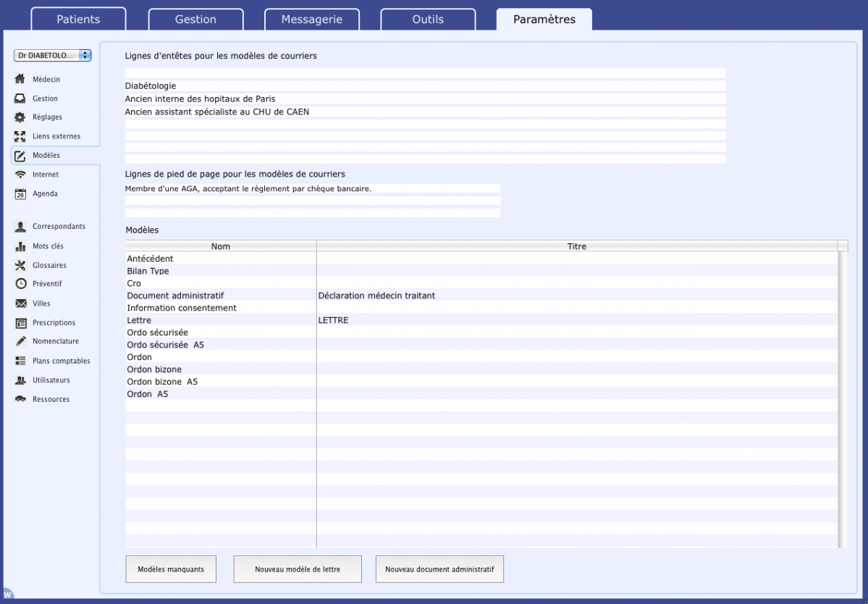Screen dimensions: 868x604
Task: Click the Préventif clock icon
Action: (x=20, y=283)
